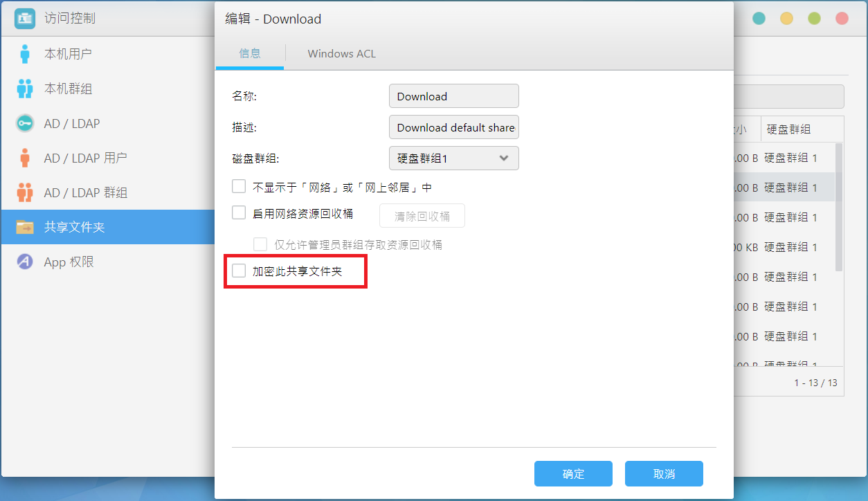Viewport: 868px width, 501px height.
Task: Click the 取消 button
Action: (x=664, y=474)
